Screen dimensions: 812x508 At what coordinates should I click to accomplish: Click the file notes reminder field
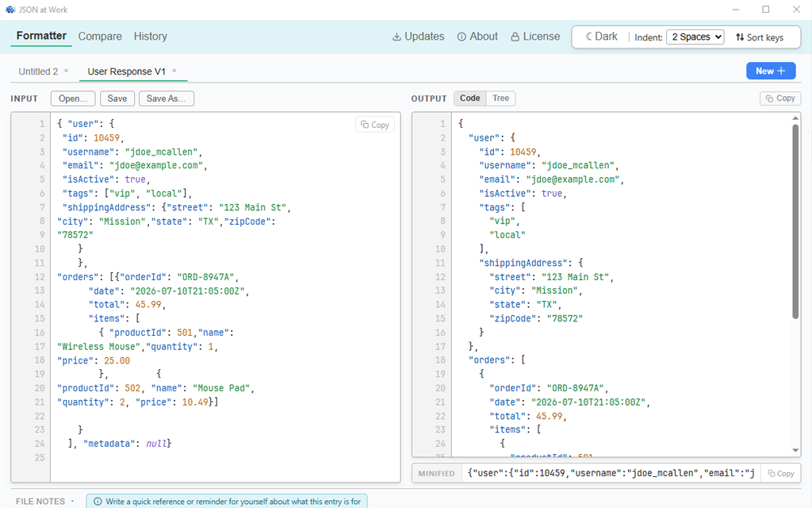(227, 502)
